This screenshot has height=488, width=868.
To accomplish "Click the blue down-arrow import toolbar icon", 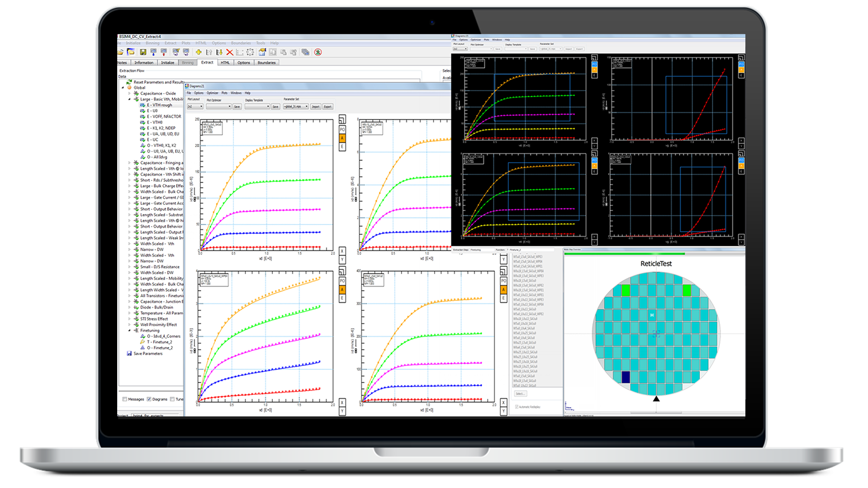I will click(154, 52).
